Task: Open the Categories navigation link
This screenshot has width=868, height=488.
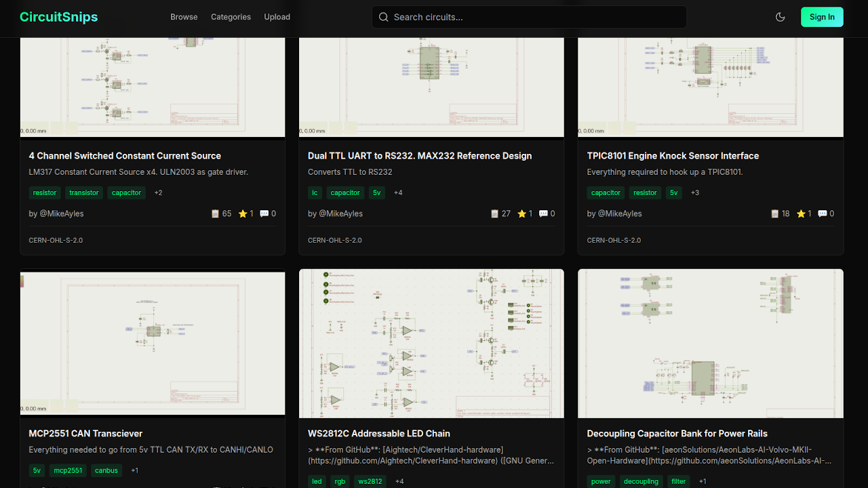Action: click(x=231, y=17)
